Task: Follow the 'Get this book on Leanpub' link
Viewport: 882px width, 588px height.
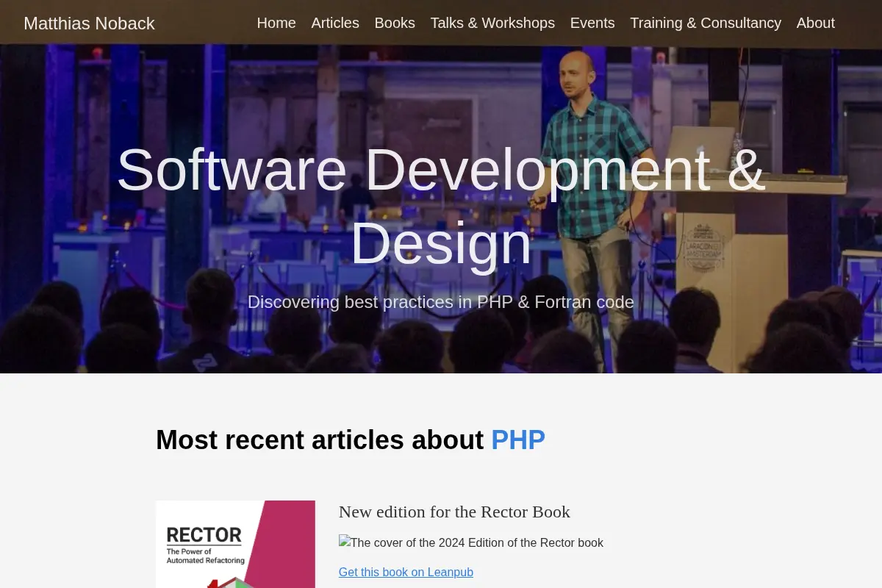Action: click(x=406, y=572)
